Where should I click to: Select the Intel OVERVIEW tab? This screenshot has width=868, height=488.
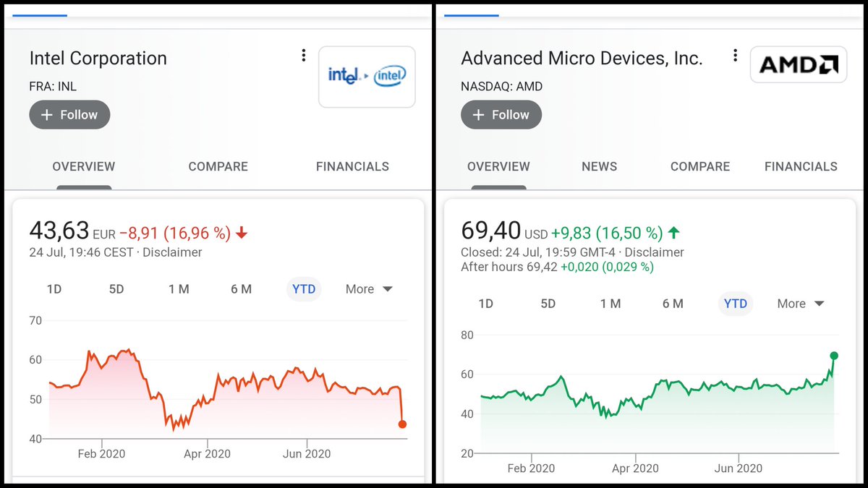pyautogui.click(x=84, y=166)
